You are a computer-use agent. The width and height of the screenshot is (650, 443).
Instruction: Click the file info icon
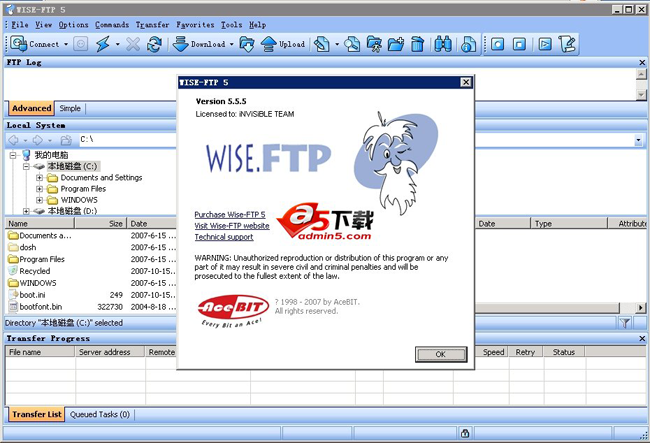(x=468, y=44)
